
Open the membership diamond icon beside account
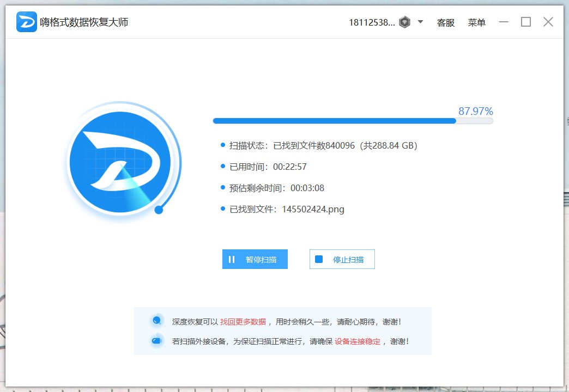pos(404,21)
